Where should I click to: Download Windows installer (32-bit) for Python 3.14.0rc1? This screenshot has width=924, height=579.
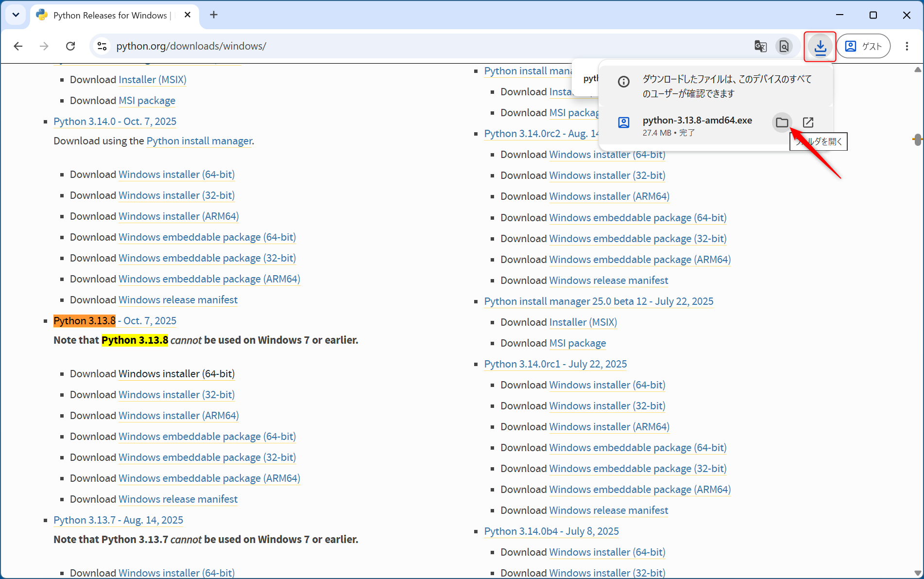[x=607, y=406]
